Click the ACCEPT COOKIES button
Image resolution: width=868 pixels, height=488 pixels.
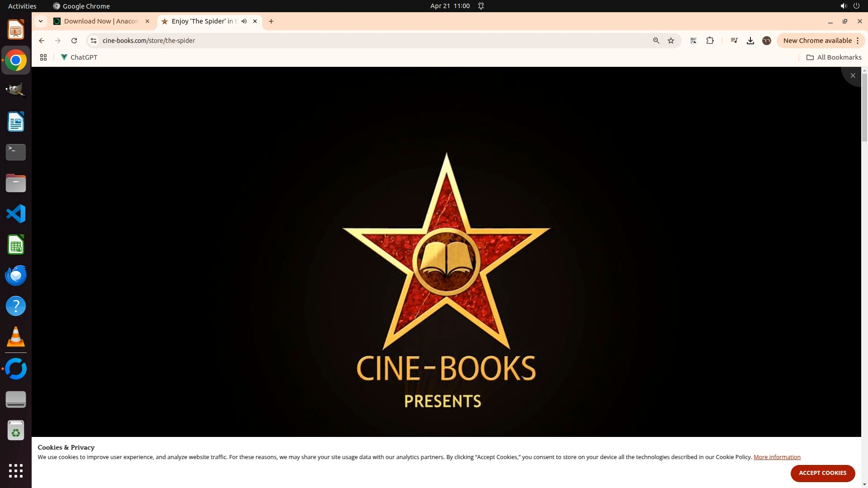[822, 473]
